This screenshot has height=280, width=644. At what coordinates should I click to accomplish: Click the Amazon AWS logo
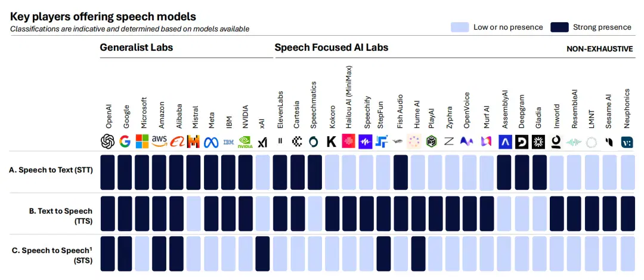coord(159,141)
